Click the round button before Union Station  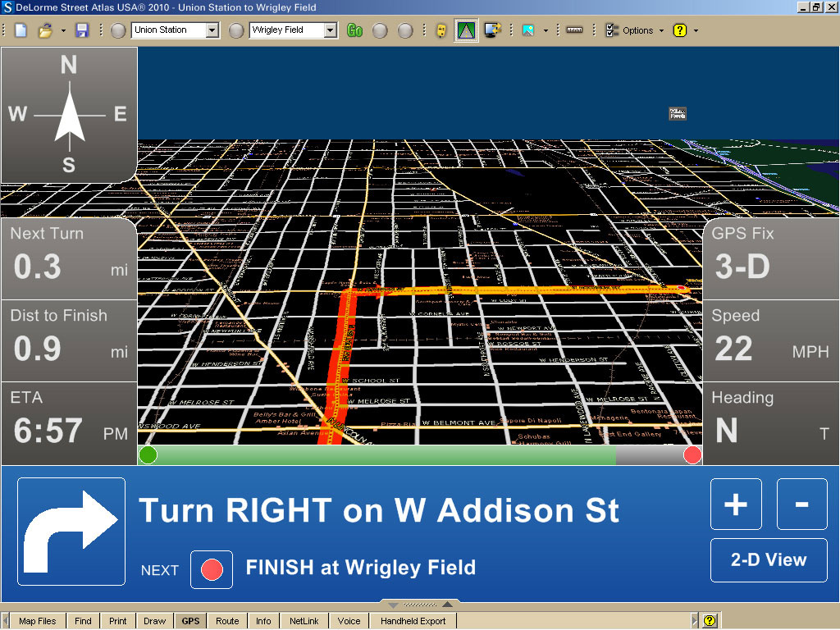(x=118, y=30)
